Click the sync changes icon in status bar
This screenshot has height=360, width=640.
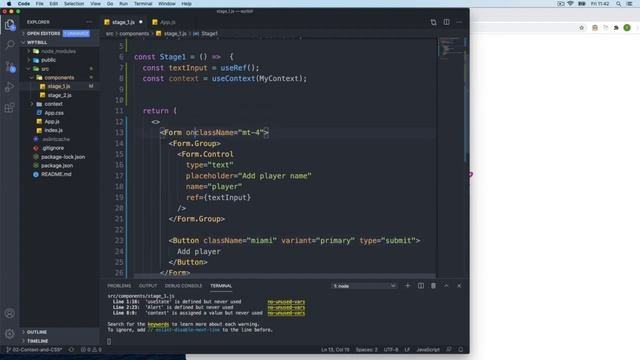click(x=71, y=350)
